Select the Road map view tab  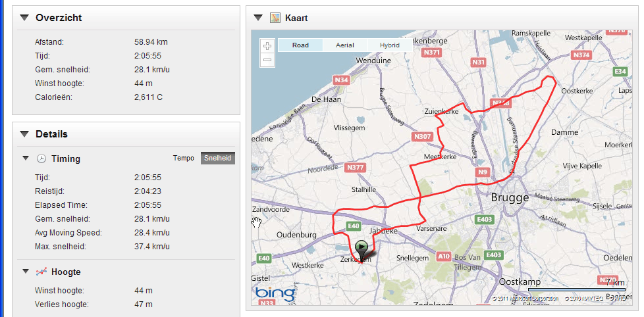(301, 45)
